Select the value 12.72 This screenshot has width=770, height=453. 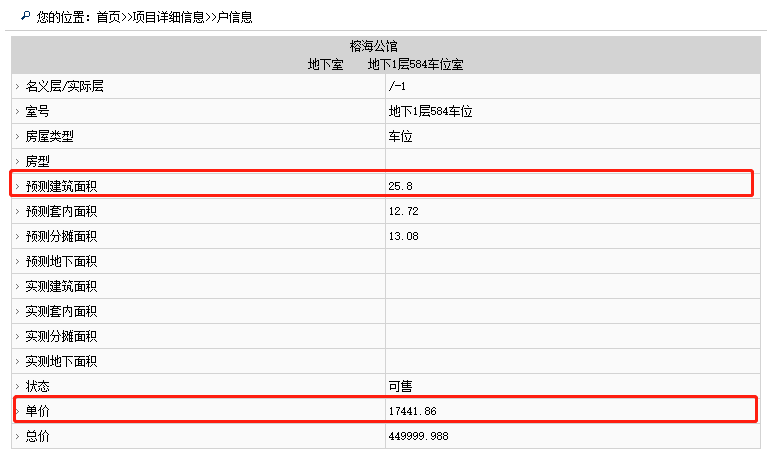(403, 211)
